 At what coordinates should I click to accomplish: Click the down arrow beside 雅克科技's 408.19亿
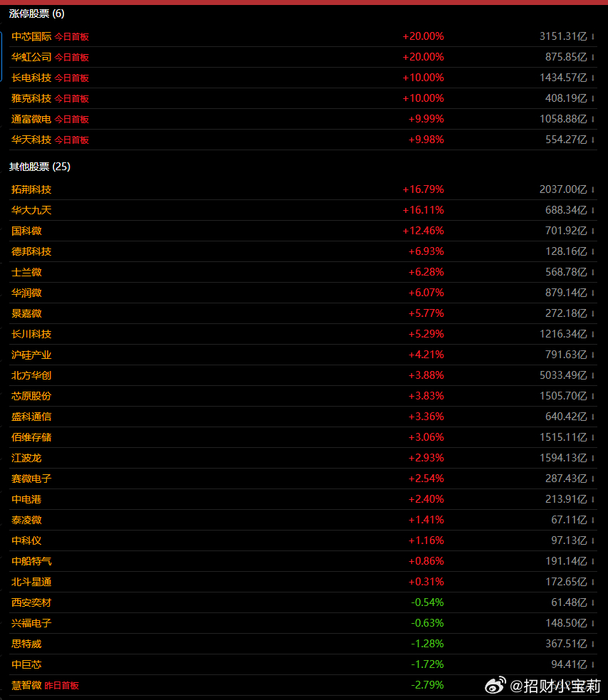tap(593, 98)
